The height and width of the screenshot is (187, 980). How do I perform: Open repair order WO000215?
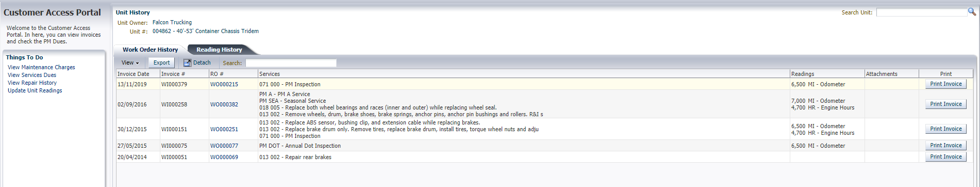(224, 84)
